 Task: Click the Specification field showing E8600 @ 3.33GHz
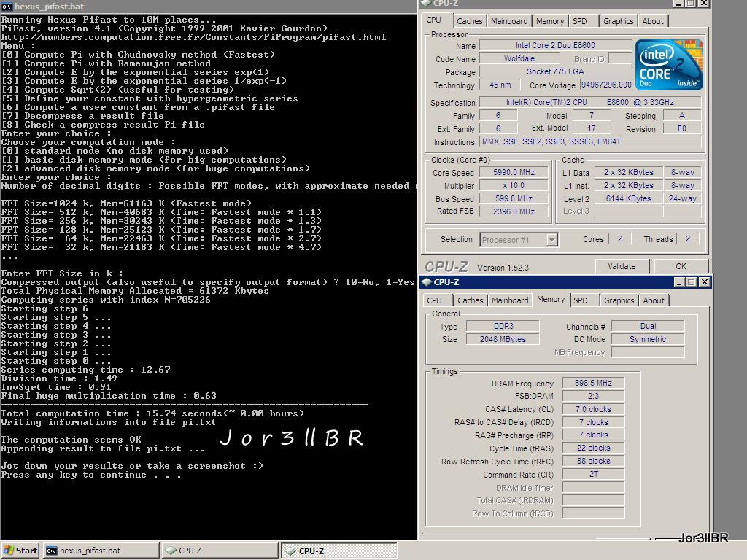590,102
